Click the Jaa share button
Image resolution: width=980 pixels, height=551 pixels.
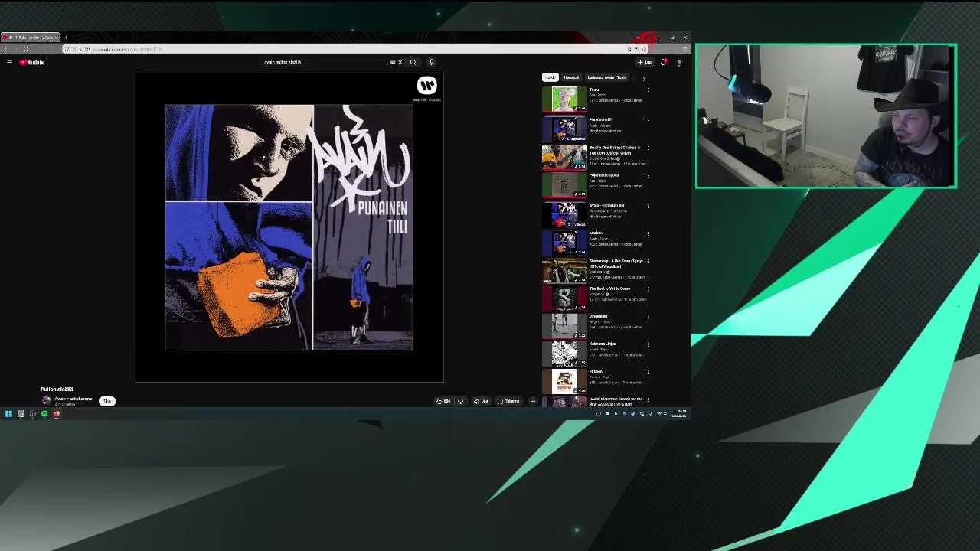coord(481,401)
